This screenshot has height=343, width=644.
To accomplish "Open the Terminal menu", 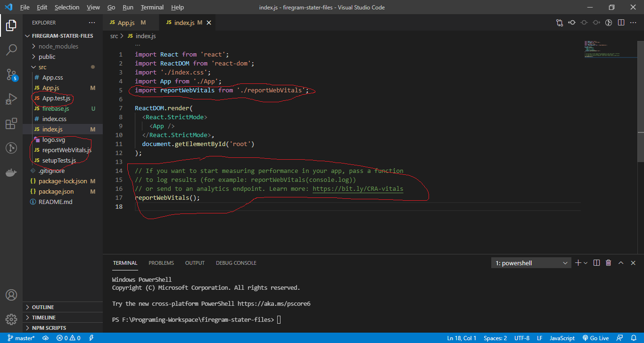I will pos(152,7).
